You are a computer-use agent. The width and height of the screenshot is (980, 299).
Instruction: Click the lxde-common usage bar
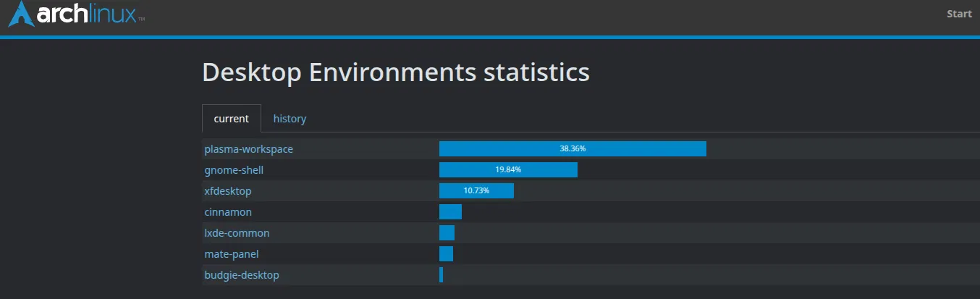coord(447,233)
